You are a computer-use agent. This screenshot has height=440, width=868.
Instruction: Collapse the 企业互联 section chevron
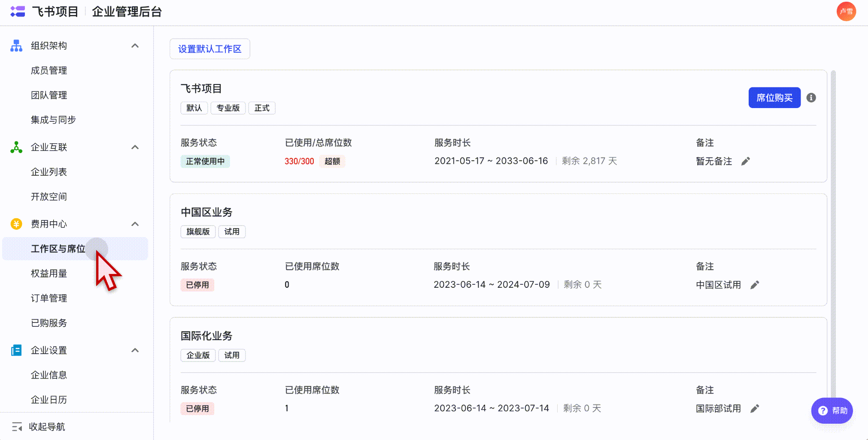tap(135, 147)
